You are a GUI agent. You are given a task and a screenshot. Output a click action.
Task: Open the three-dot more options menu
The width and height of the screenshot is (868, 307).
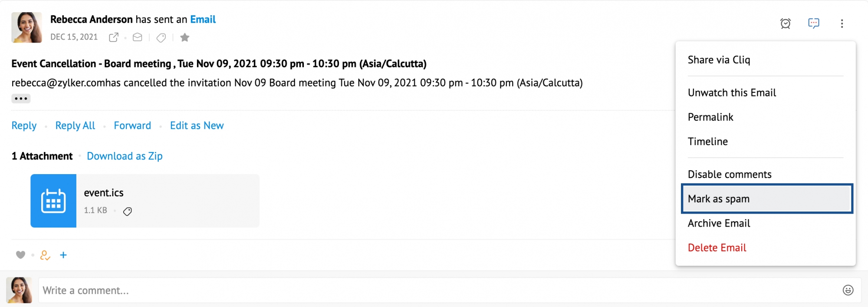pos(842,23)
